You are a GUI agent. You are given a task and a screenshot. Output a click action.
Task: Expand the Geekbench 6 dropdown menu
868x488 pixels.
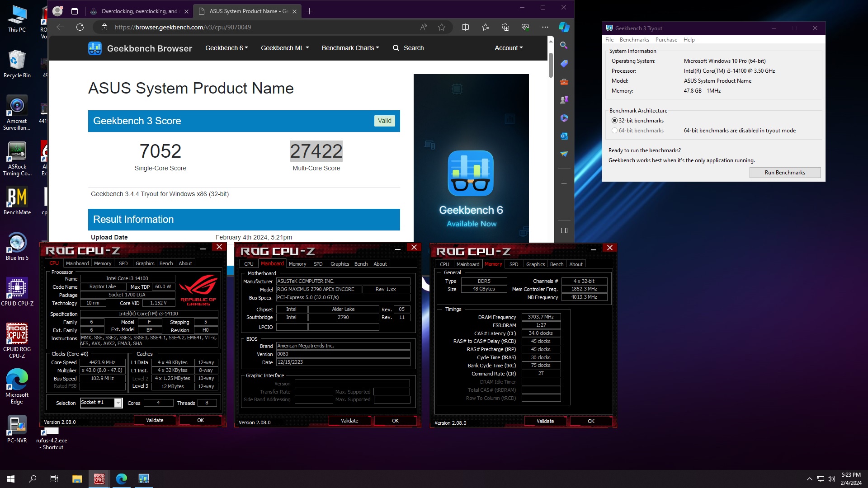pos(226,48)
